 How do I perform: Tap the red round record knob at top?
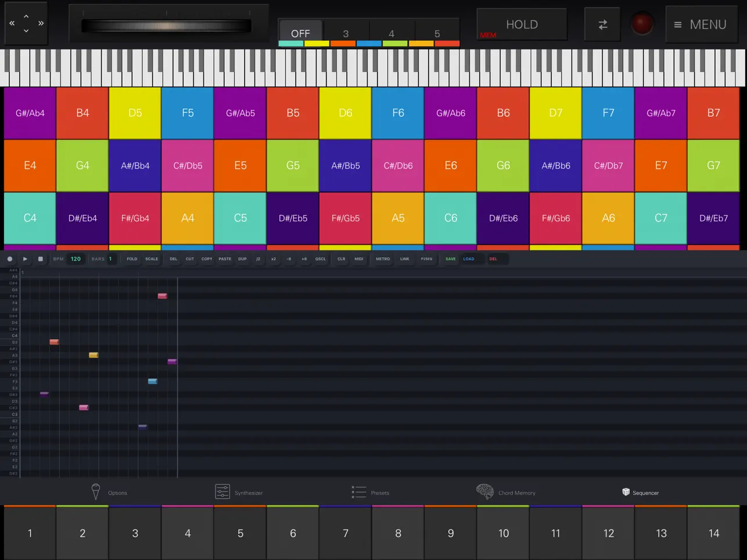coord(642,24)
